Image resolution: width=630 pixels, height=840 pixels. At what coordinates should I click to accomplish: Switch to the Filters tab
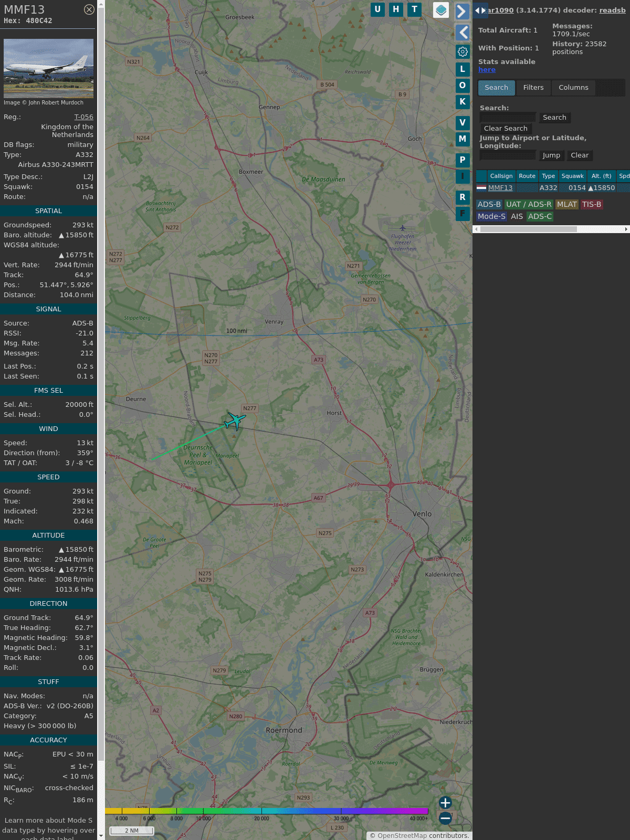point(533,88)
